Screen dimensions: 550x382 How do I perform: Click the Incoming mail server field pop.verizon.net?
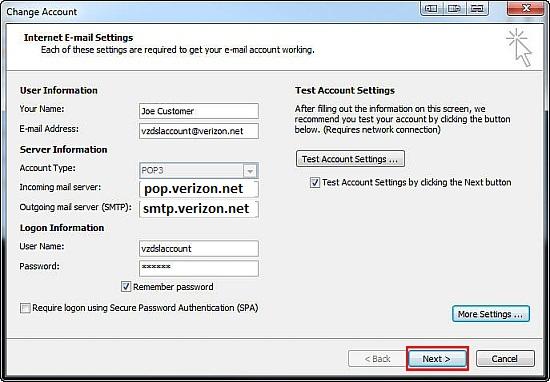199,189
